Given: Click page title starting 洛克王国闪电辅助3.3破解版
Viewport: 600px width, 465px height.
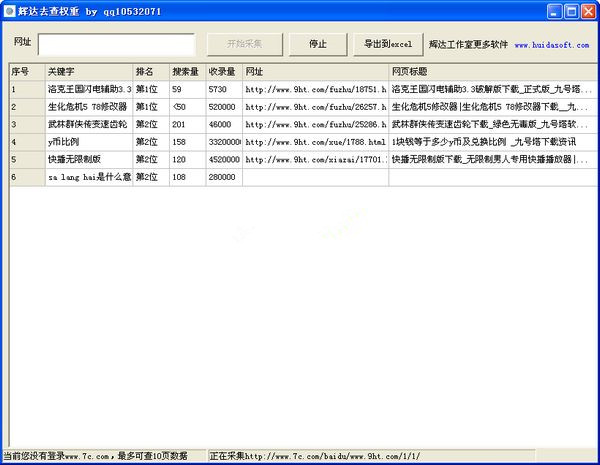Looking at the screenshot, I should pyautogui.click(x=493, y=89).
